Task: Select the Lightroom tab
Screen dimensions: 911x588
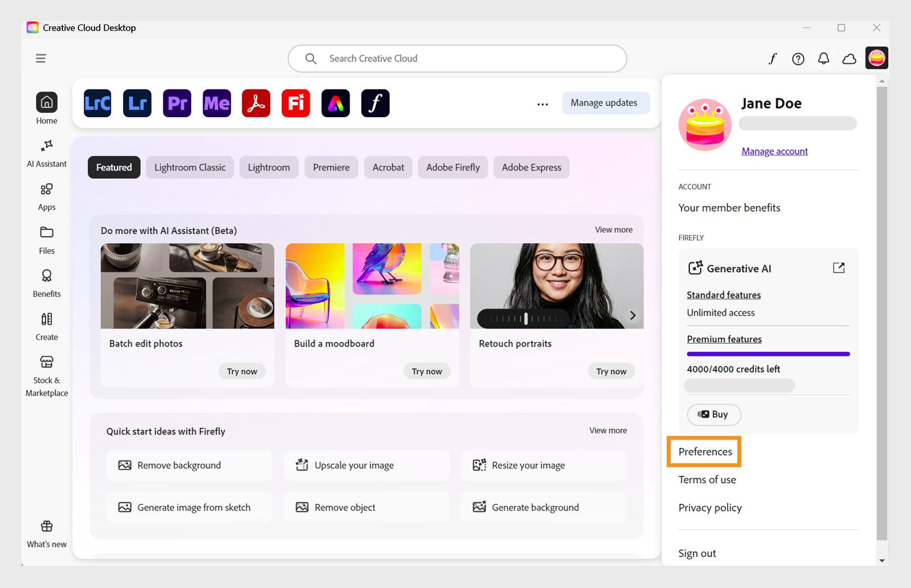Action: click(269, 167)
